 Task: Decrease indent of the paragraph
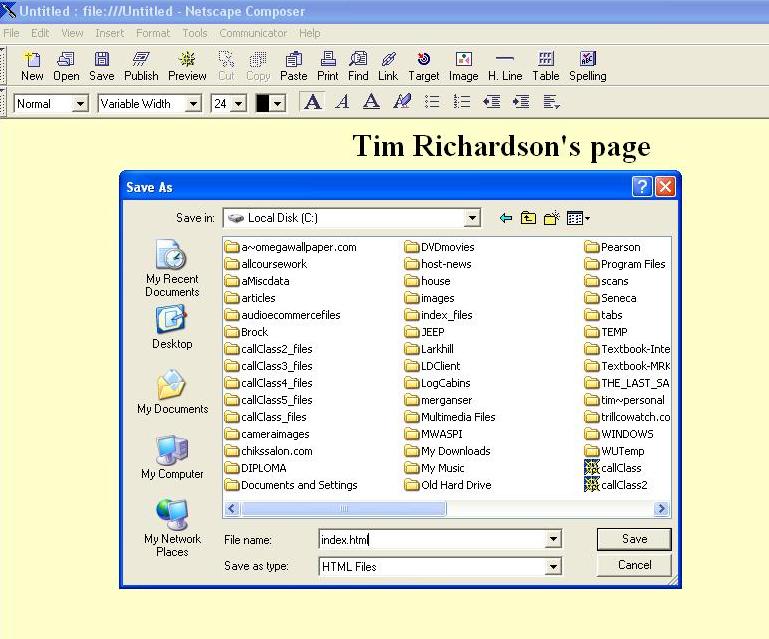(x=491, y=102)
